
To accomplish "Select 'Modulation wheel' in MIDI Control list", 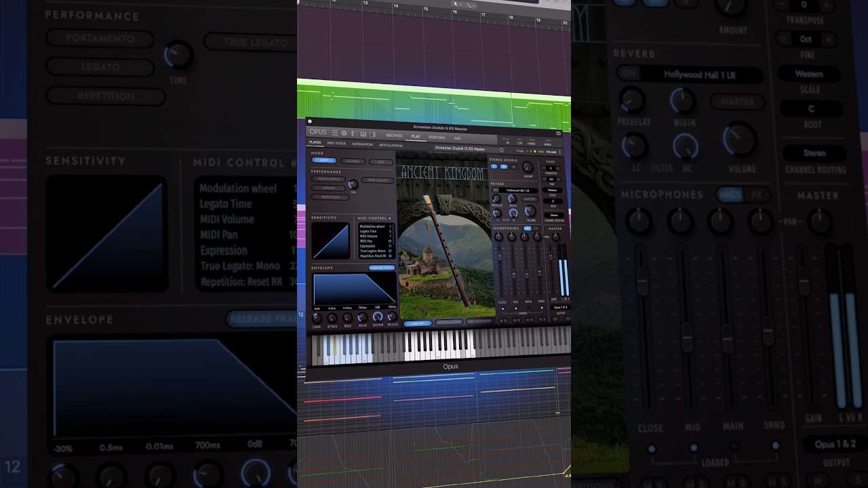I will click(x=372, y=226).
